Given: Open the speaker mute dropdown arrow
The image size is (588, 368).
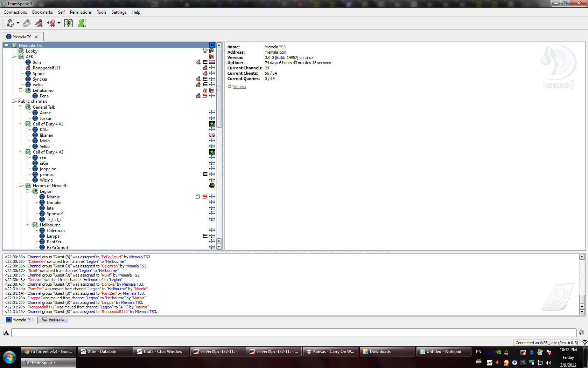Looking at the screenshot, I should [59, 23].
